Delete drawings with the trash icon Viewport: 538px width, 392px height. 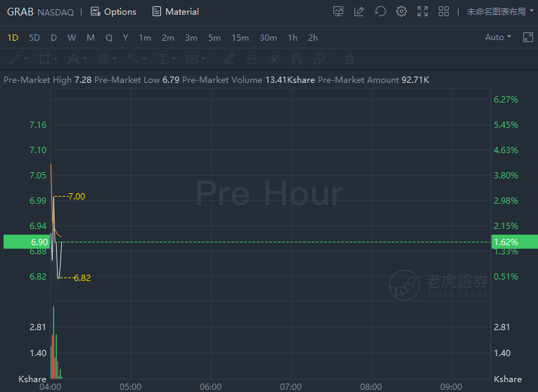pos(350,59)
